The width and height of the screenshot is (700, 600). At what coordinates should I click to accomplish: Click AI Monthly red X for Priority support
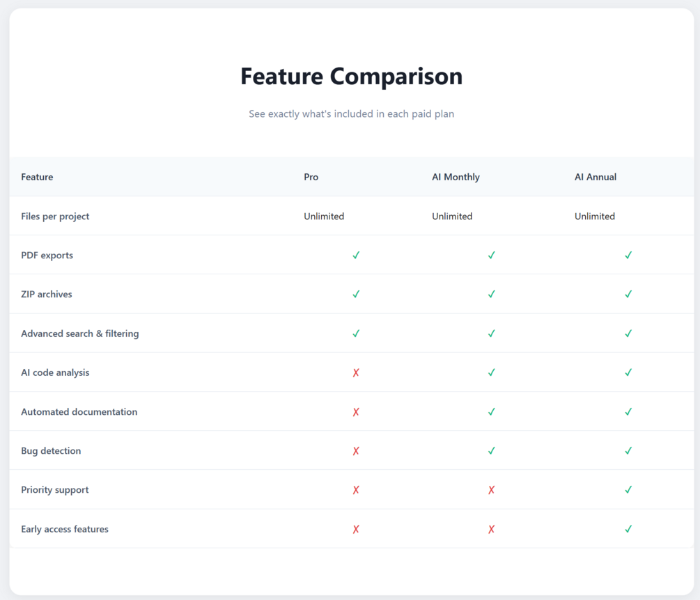pyautogui.click(x=491, y=490)
